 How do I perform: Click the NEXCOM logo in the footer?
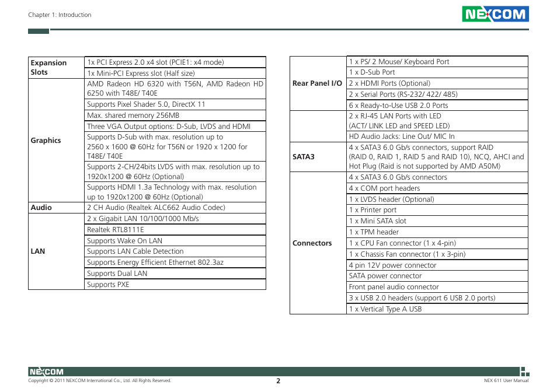pyautogui.click(x=46, y=372)
